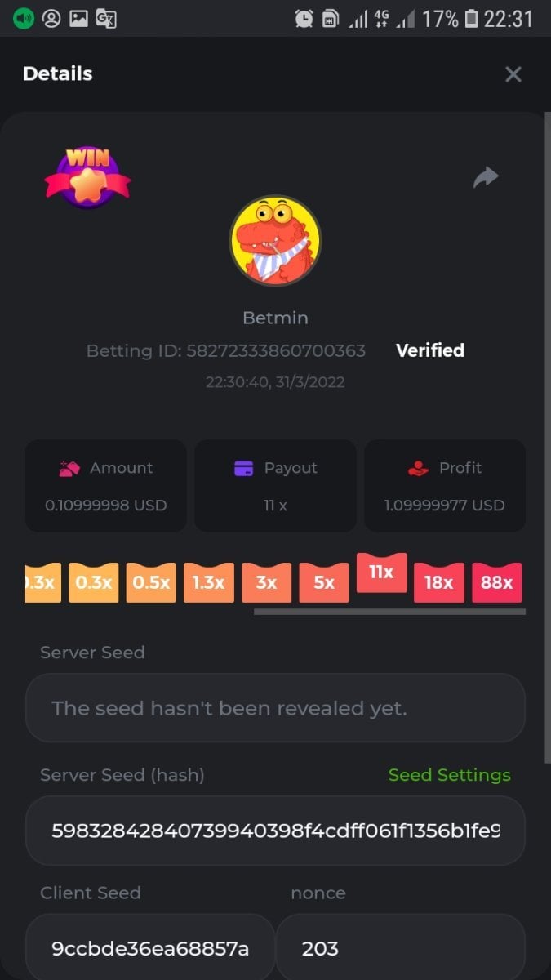Select the 5x multiplier tile
Image resolution: width=551 pixels, height=980 pixels.
[x=324, y=582]
